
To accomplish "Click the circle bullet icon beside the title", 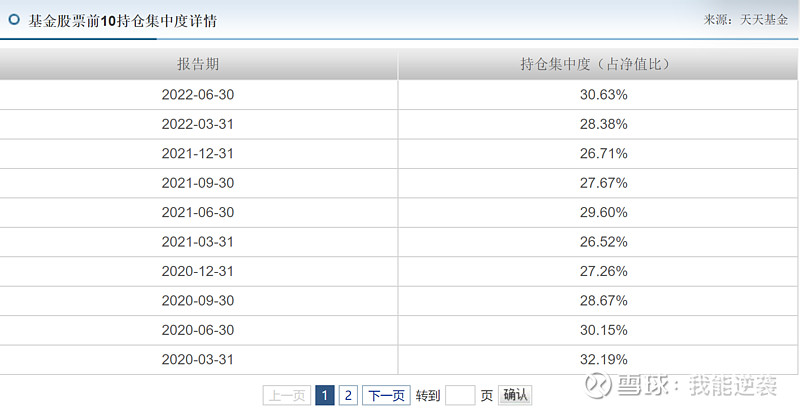I will tap(14, 20).
